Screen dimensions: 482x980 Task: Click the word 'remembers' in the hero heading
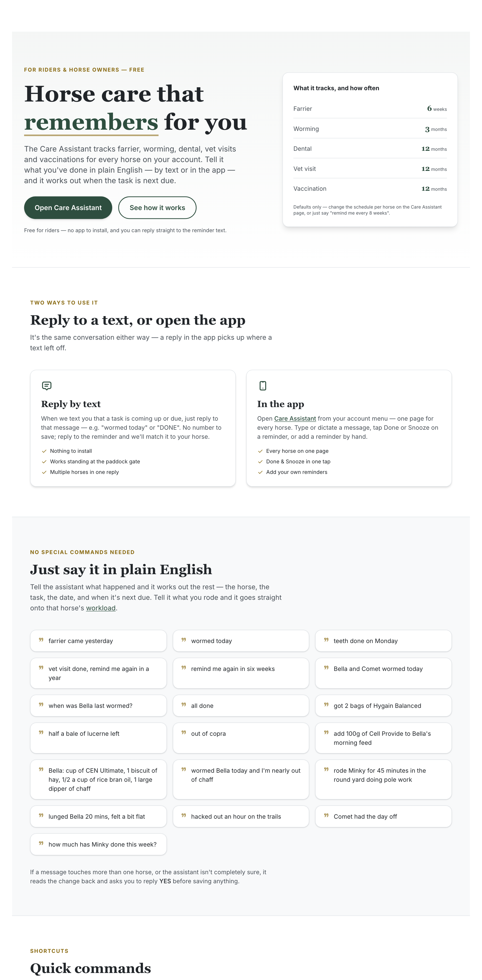(91, 122)
